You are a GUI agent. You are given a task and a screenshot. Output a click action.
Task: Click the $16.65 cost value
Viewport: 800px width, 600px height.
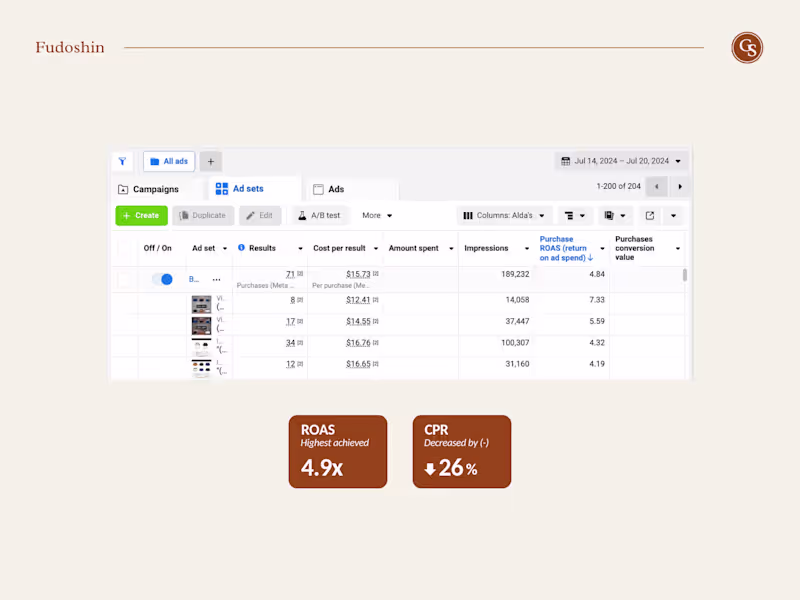[358, 364]
